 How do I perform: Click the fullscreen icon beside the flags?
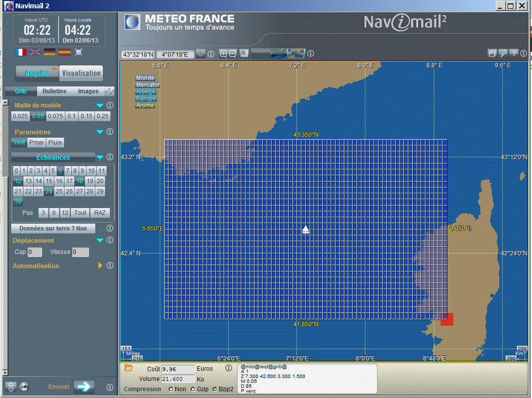79,52
